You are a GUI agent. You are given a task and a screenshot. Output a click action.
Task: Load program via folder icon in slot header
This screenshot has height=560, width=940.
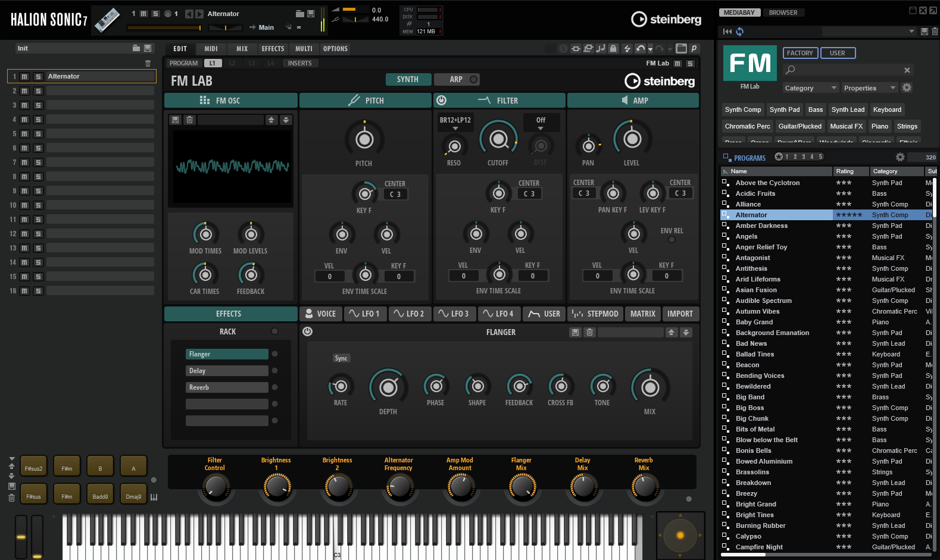tap(300, 14)
